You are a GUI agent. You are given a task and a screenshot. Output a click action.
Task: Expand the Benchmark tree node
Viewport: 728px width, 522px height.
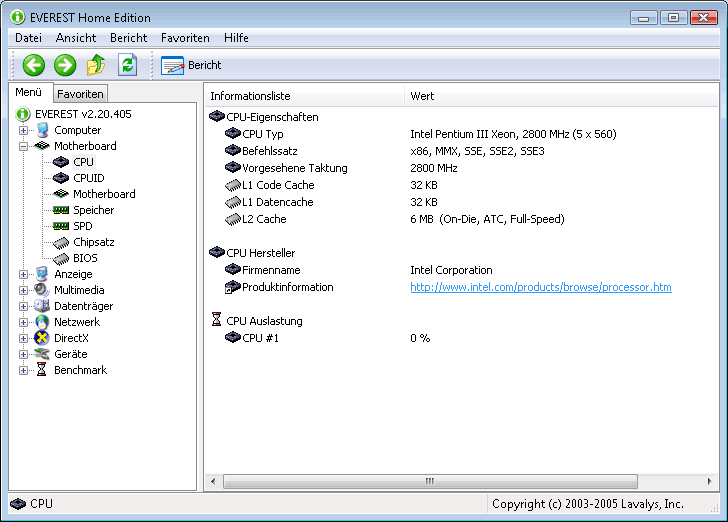coord(23,371)
